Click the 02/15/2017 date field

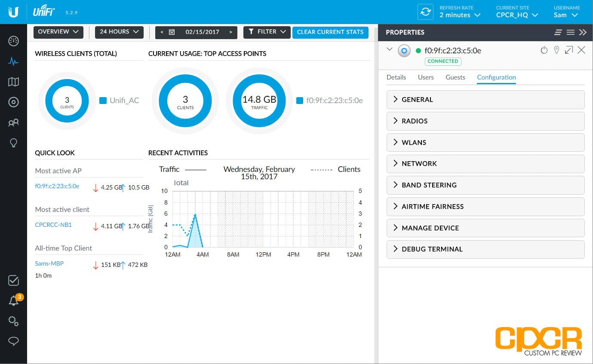click(202, 32)
